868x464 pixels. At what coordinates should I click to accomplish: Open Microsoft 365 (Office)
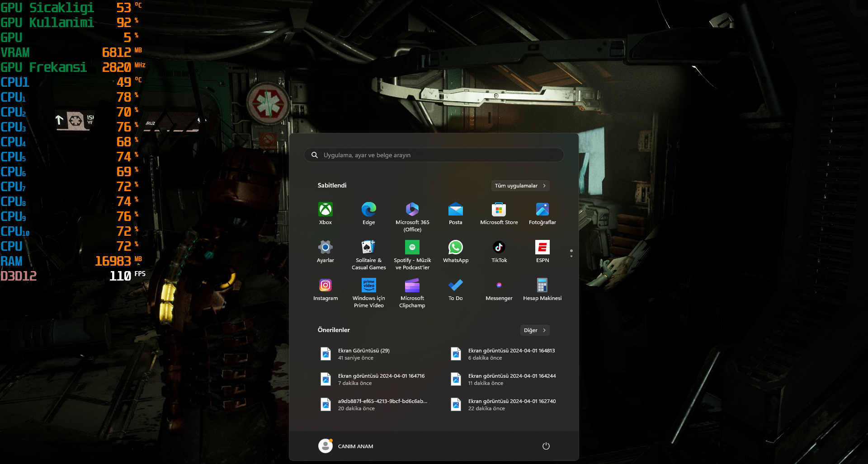click(x=412, y=217)
